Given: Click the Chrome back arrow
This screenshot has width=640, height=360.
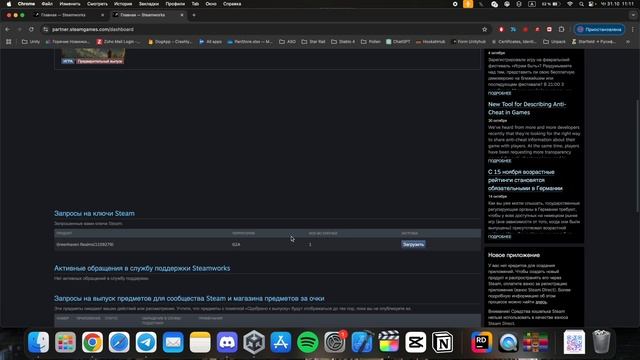Looking at the screenshot, I should [8, 29].
